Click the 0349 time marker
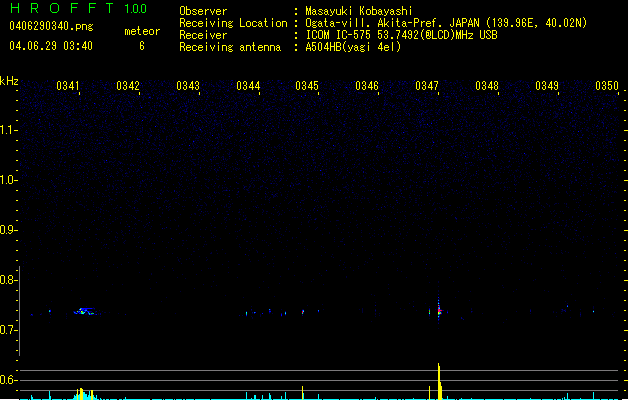This screenshot has width=629, height=400. point(547,86)
